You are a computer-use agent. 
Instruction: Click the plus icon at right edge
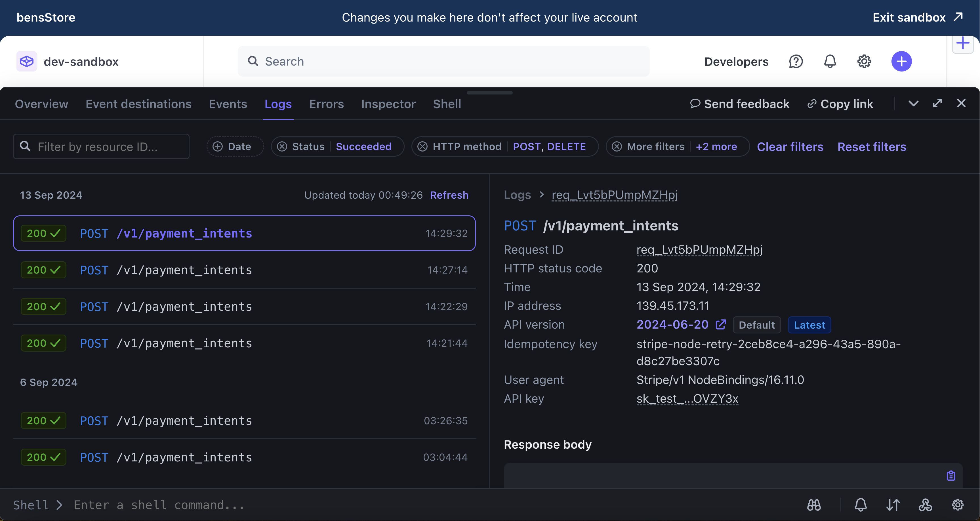point(963,43)
